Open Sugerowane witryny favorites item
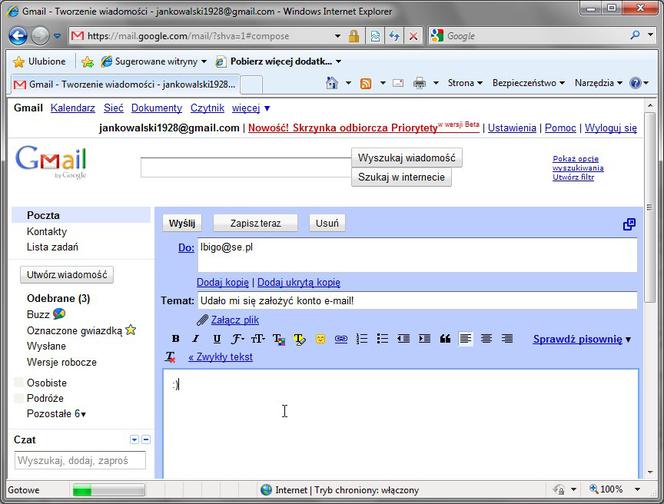The height and width of the screenshot is (504, 664). [154, 62]
